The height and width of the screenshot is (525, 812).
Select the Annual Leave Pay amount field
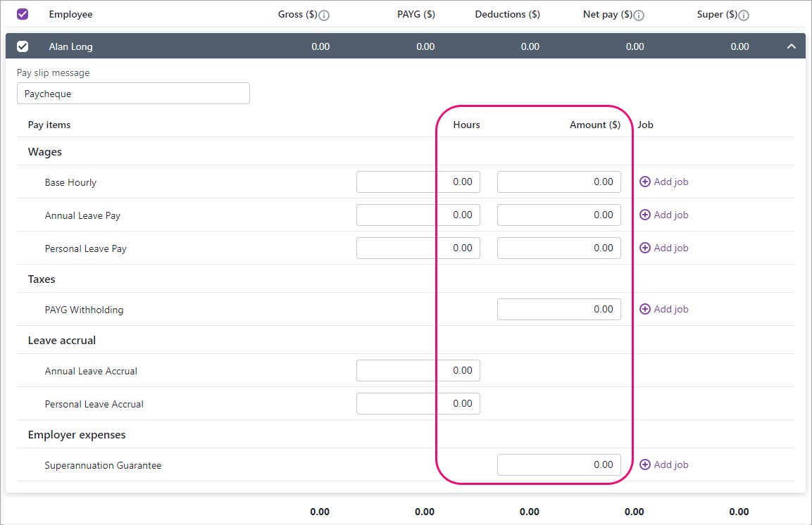(x=558, y=215)
